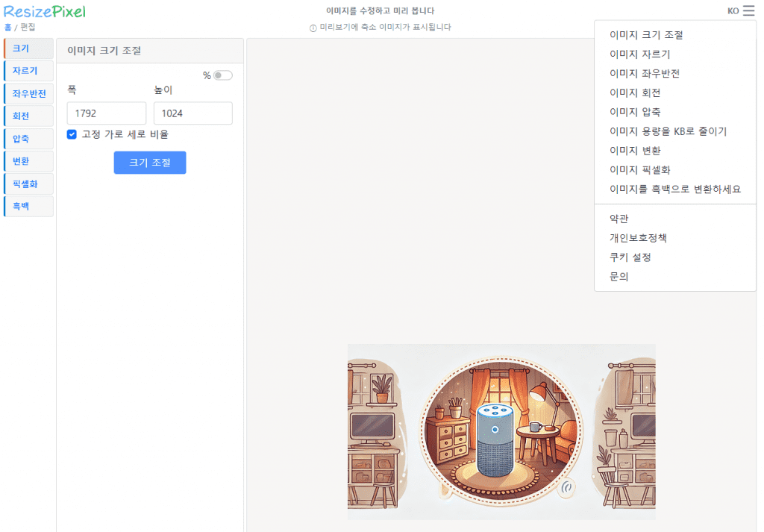The height and width of the screenshot is (532, 764).
Task: Open the 좌우반전 sidebar tab
Action: coord(28,94)
